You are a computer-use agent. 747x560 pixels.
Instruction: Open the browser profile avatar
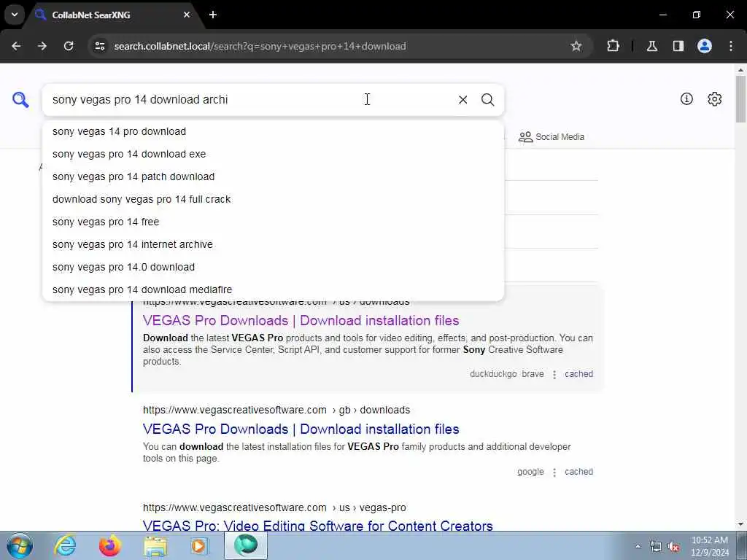(705, 46)
